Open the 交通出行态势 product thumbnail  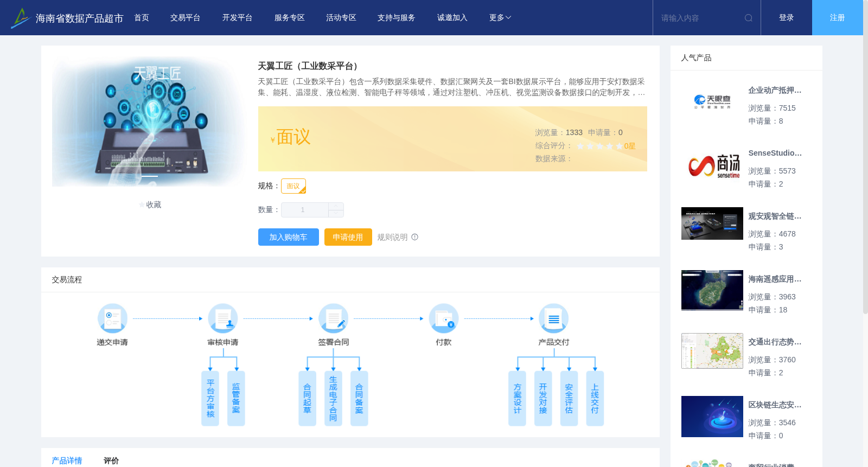712,351
